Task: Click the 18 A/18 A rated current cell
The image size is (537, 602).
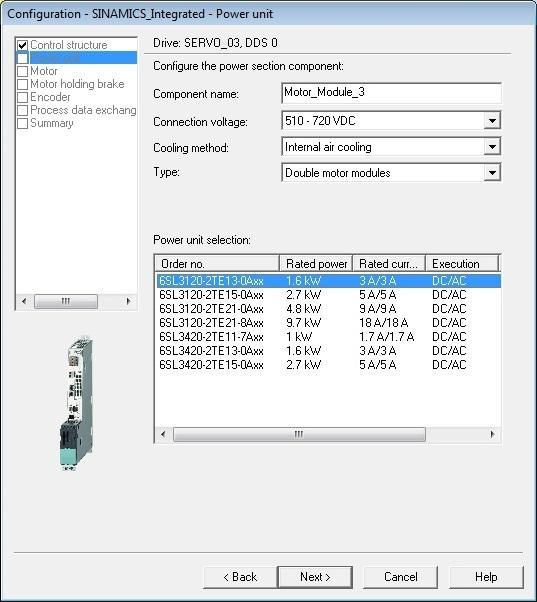Action: (x=383, y=322)
